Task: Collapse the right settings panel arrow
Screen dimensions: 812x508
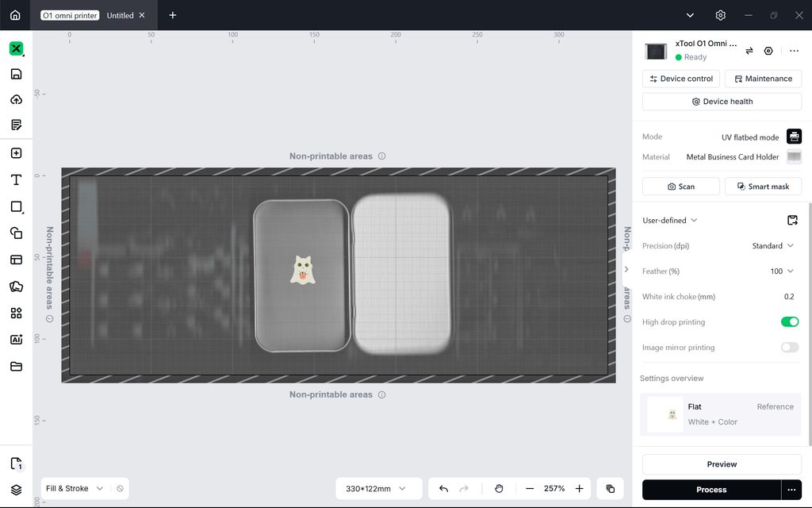Action: [626, 270]
